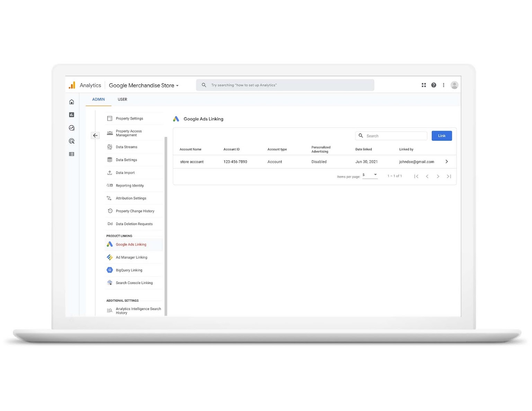
Task: Open the Google apps grid icon
Action: pos(424,85)
